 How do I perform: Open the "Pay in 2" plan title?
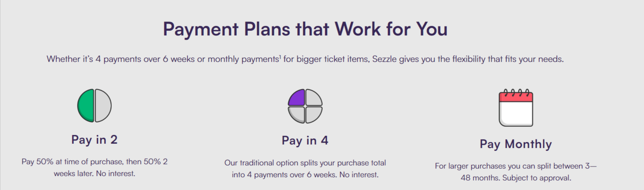94,139
